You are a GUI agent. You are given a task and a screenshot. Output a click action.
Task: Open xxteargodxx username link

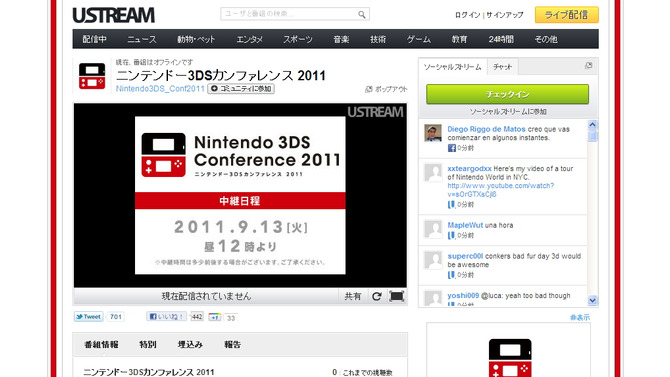pyautogui.click(x=469, y=168)
